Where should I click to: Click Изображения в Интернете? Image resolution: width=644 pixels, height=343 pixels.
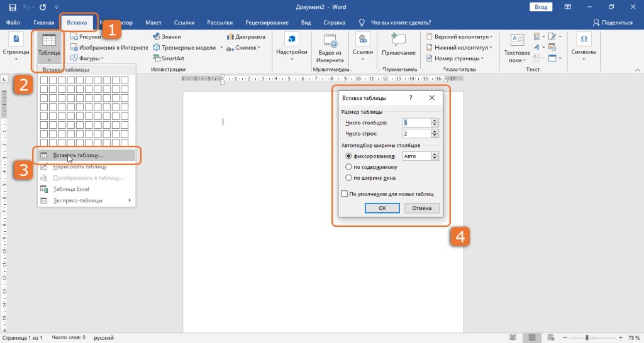(109, 48)
